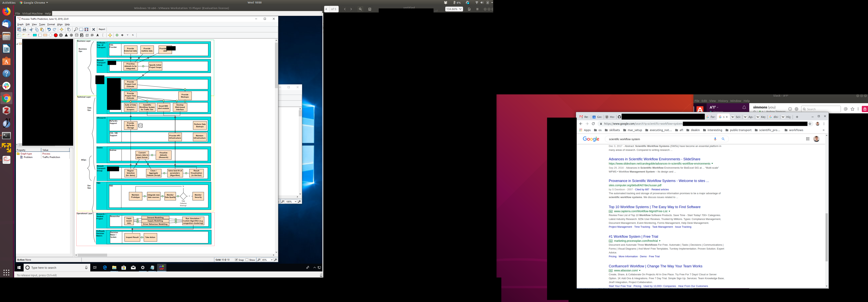This screenshot has width=868, height=302.
Task: Select the black warning triangle symbol
Action: (66, 35)
